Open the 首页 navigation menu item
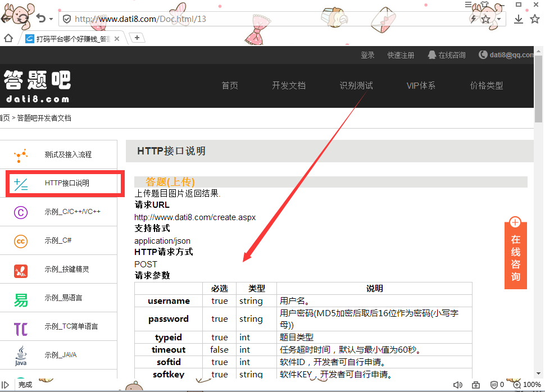Image resolution: width=545 pixels, height=392 pixels. click(x=230, y=85)
